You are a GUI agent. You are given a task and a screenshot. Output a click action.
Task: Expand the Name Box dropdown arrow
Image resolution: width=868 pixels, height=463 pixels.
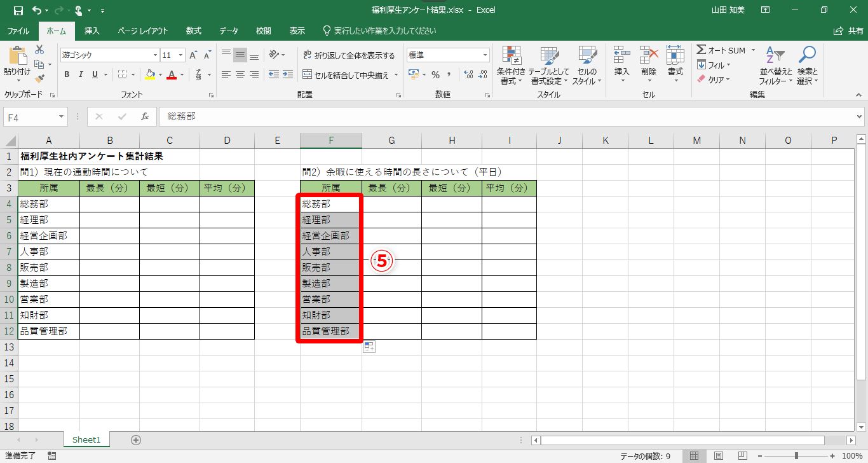pos(62,117)
